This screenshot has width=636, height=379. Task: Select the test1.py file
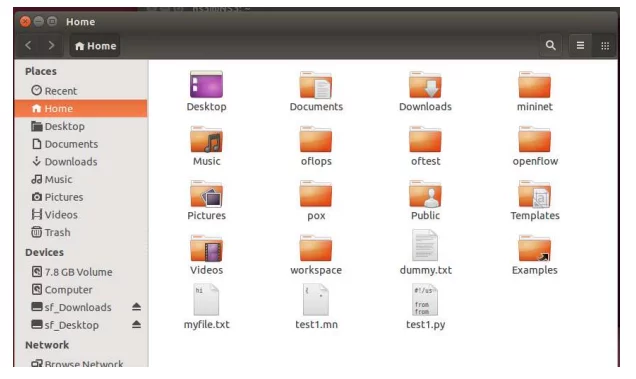point(425,300)
